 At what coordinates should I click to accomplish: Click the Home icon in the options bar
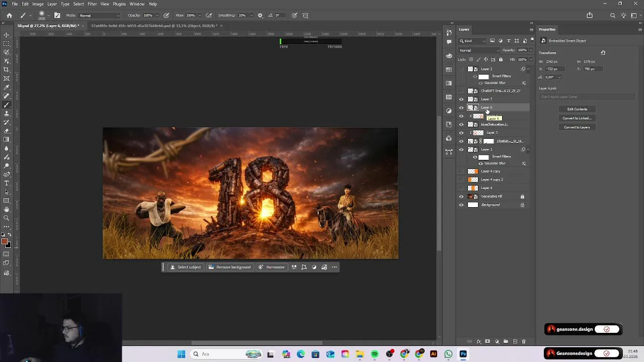coord(9,15)
